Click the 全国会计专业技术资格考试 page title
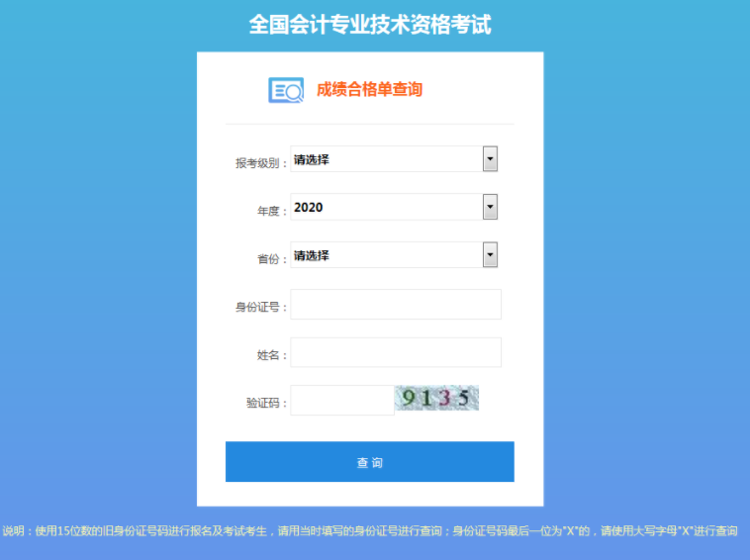750x560 pixels. [370, 25]
